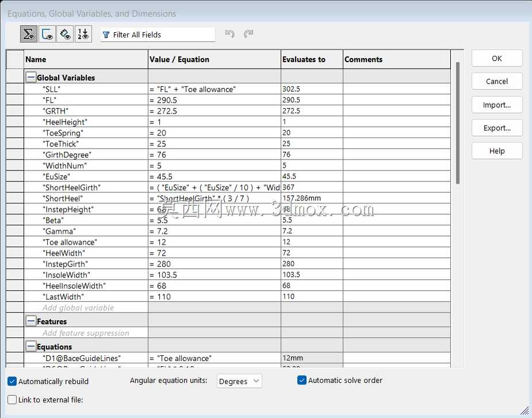Collapse the Equations section
The width and height of the screenshot is (532, 418).
click(30, 347)
